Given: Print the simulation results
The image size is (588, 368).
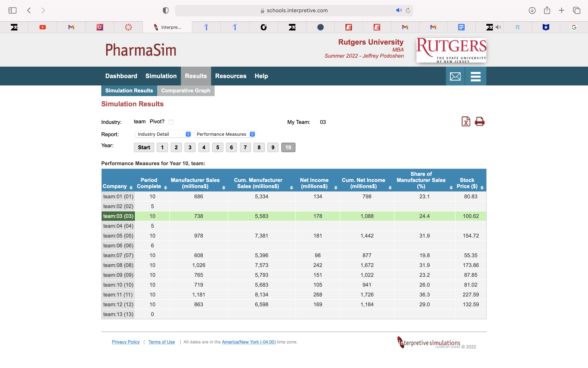Looking at the screenshot, I should (479, 121).
